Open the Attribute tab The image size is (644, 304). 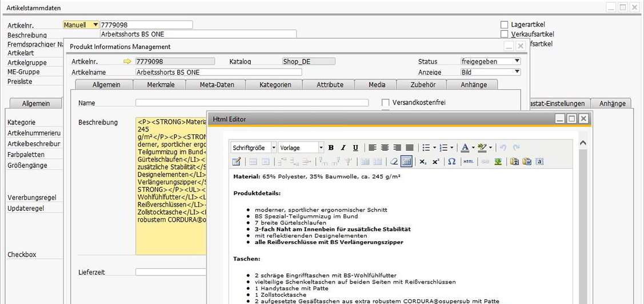pos(330,85)
